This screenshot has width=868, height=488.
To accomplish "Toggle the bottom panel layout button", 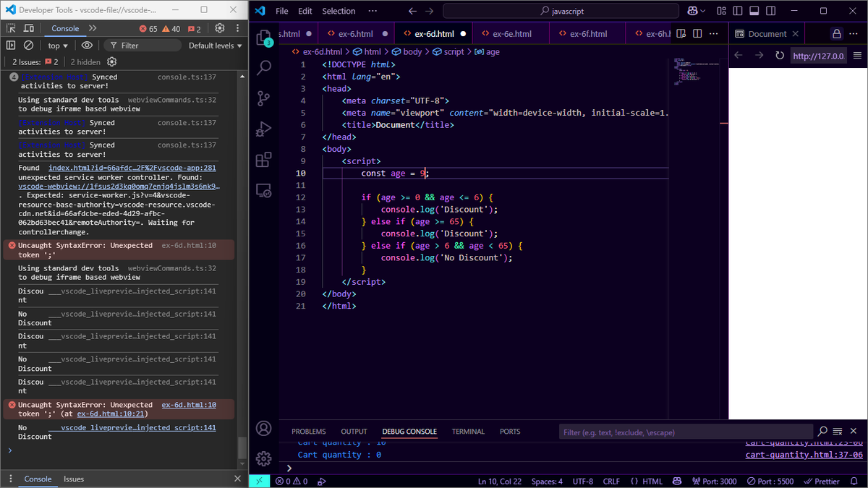I will coord(754,11).
